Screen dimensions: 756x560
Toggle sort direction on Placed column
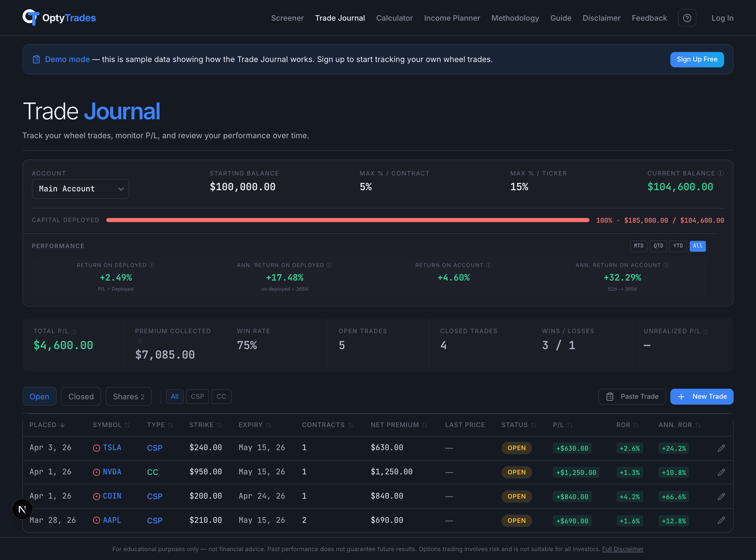click(48, 425)
